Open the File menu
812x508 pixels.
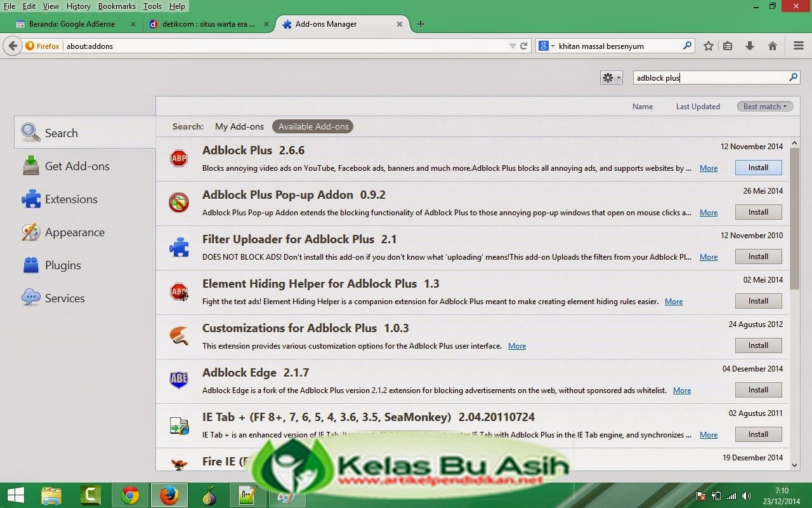[10, 6]
